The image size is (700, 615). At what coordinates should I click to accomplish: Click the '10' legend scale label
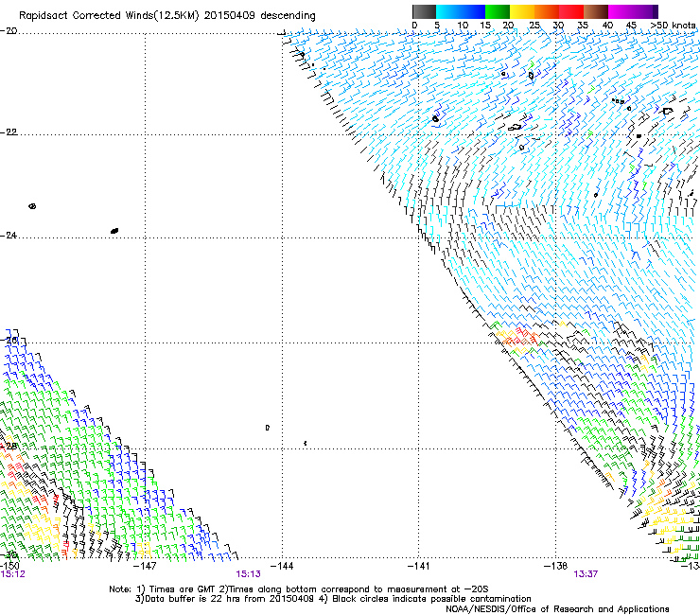tap(463, 25)
